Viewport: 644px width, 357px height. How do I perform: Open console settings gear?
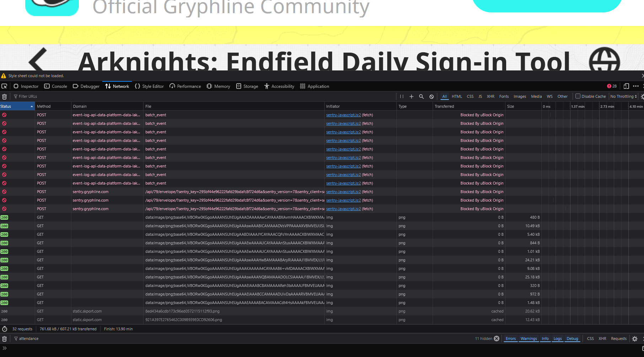[x=635, y=339]
